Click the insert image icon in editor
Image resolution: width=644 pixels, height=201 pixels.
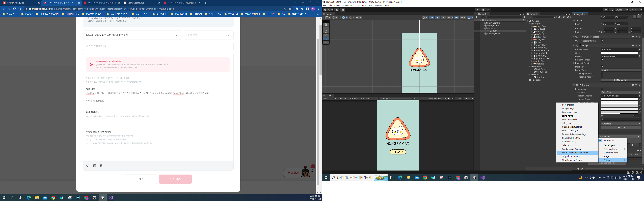(x=94, y=165)
